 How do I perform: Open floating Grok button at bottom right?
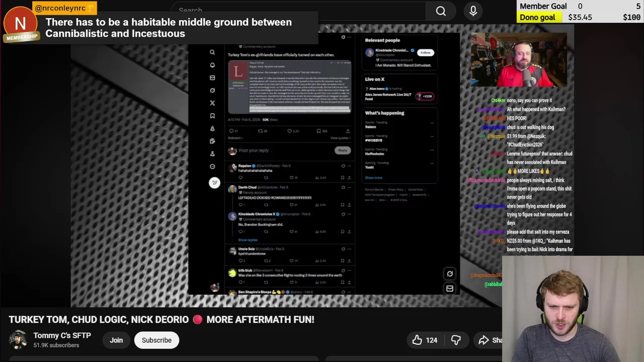point(450,274)
